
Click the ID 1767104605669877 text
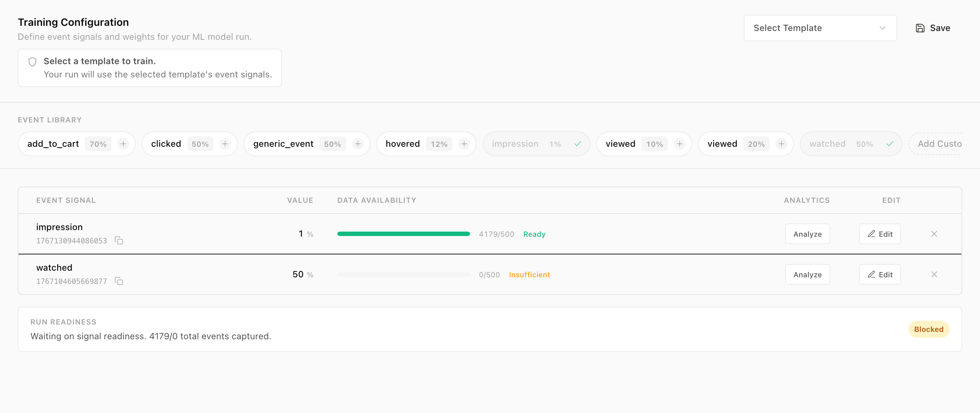click(72, 282)
